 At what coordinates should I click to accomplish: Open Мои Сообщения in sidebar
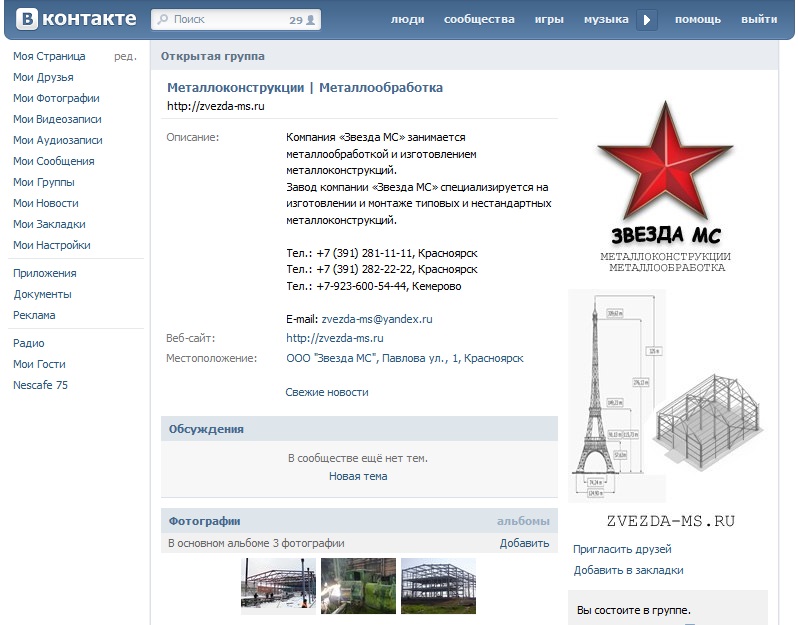54,161
